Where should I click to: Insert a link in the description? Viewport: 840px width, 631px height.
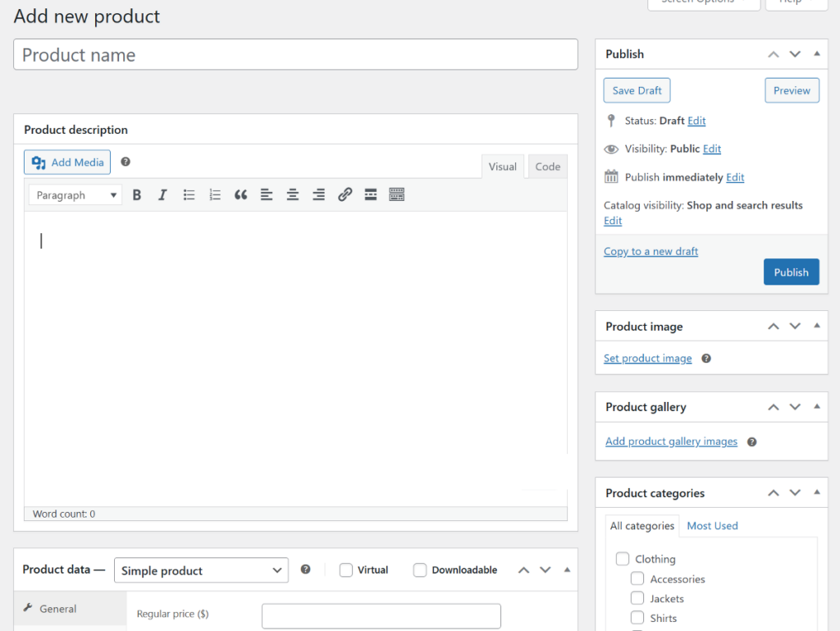coord(345,194)
